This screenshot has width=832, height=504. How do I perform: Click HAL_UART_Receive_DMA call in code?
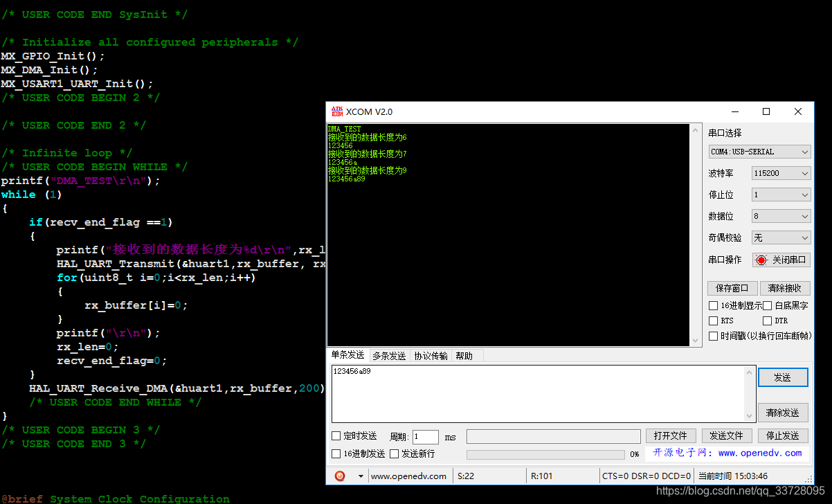(177, 388)
